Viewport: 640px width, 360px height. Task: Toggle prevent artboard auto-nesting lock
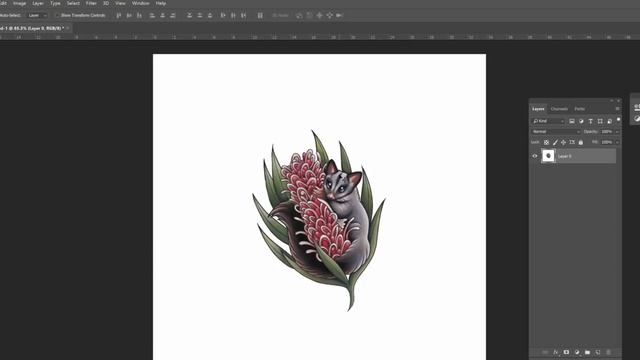click(572, 142)
